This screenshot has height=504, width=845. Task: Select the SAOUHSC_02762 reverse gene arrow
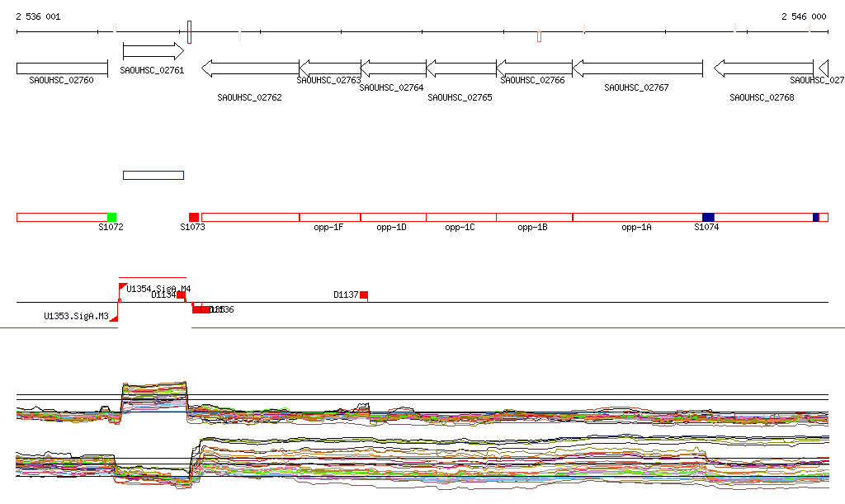(x=250, y=68)
